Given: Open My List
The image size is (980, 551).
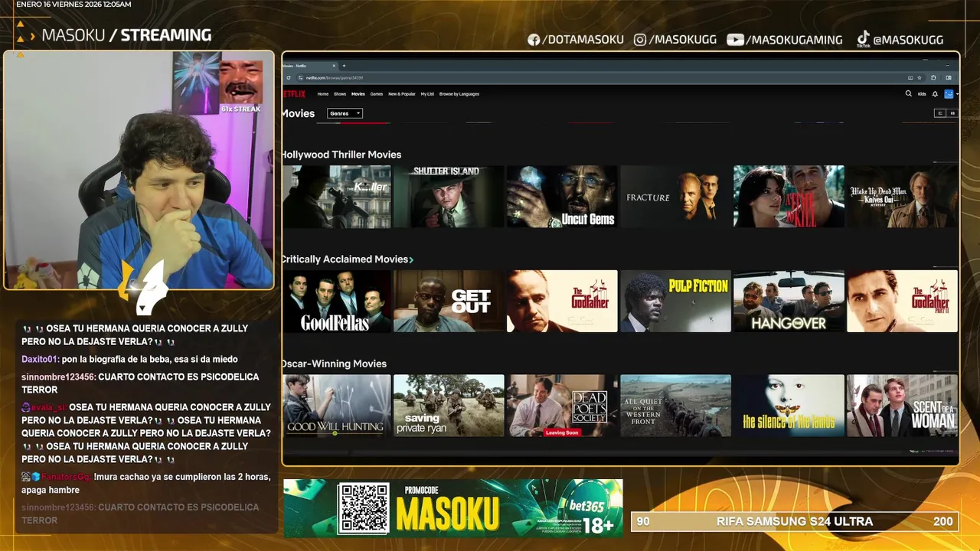Looking at the screenshot, I should pyautogui.click(x=427, y=94).
